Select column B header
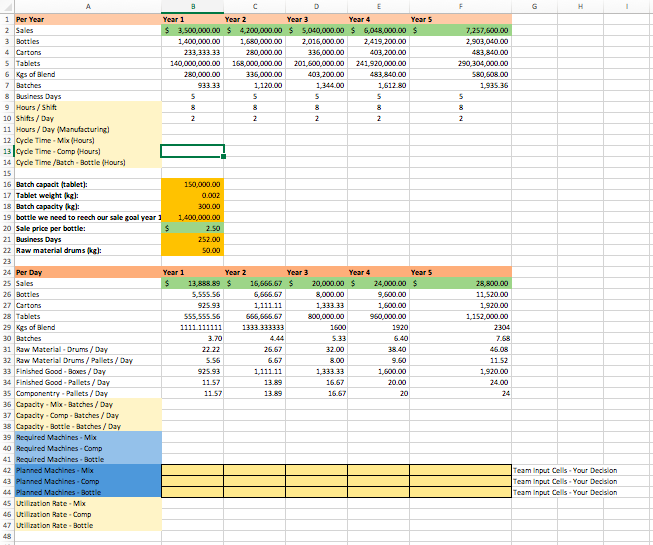 click(192, 6)
